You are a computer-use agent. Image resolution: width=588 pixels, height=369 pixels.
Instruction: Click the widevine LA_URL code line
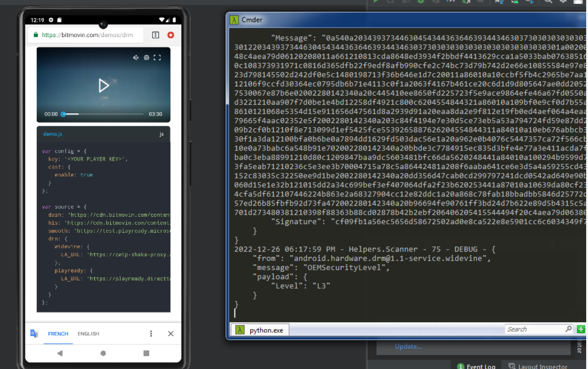[x=115, y=254]
